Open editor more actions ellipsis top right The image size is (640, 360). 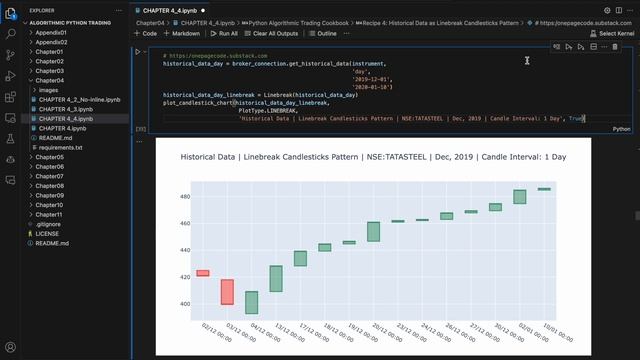(x=630, y=11)
